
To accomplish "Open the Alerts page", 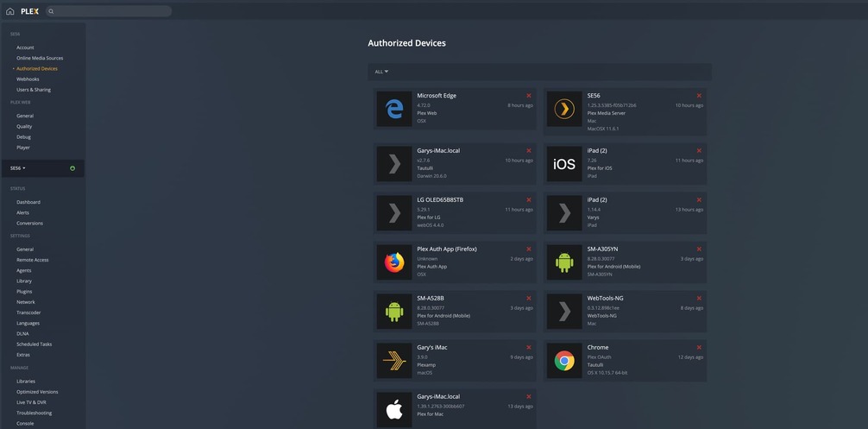I will 22,213.
